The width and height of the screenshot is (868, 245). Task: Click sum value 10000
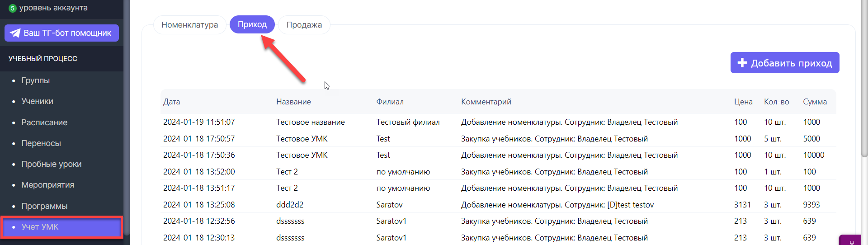tap(814, 155)
